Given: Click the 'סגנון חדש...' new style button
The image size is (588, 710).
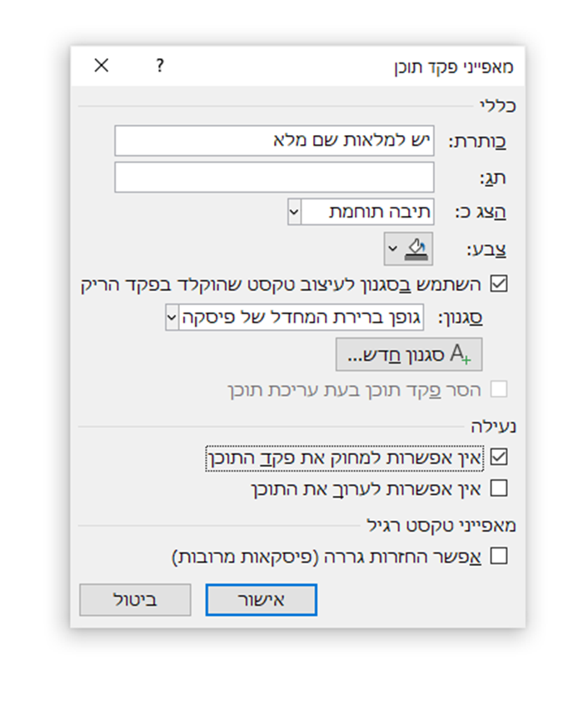Looking at the screenshot, I should pos(409,354).
